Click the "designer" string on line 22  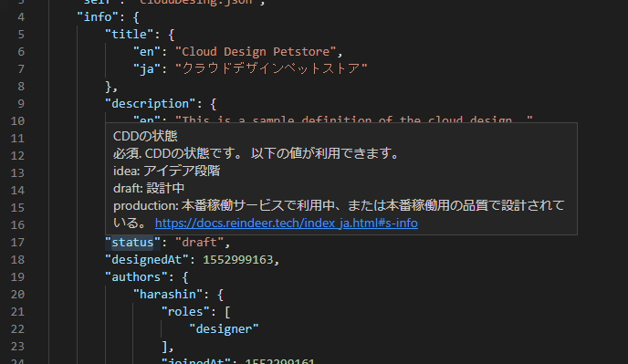(224, 328)
